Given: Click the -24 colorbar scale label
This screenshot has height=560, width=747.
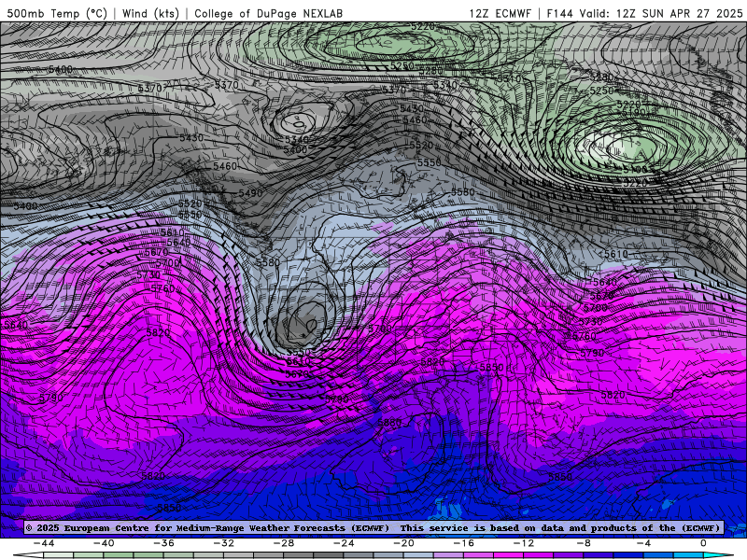Looking at the screenshot, I should click(344, 543).
